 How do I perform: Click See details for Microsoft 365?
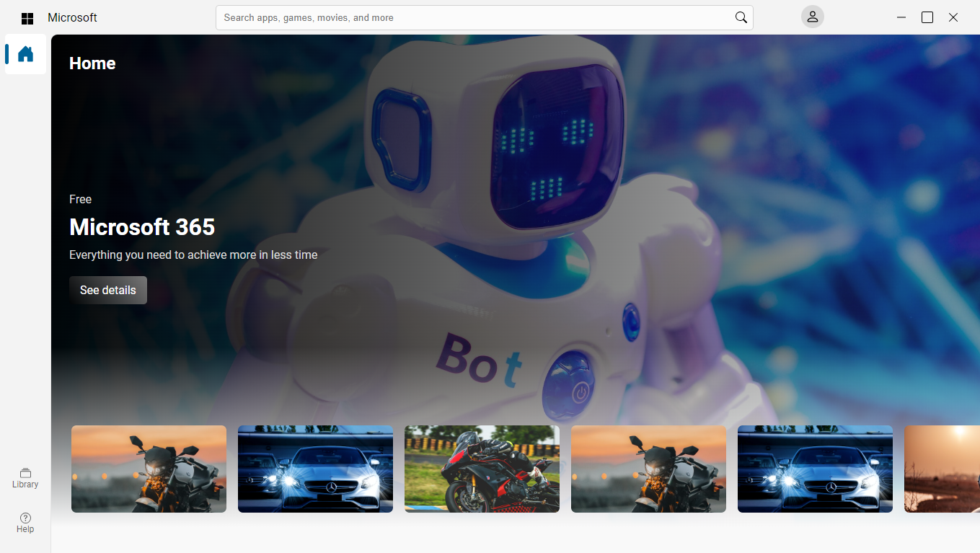click(x=108, y=290)
